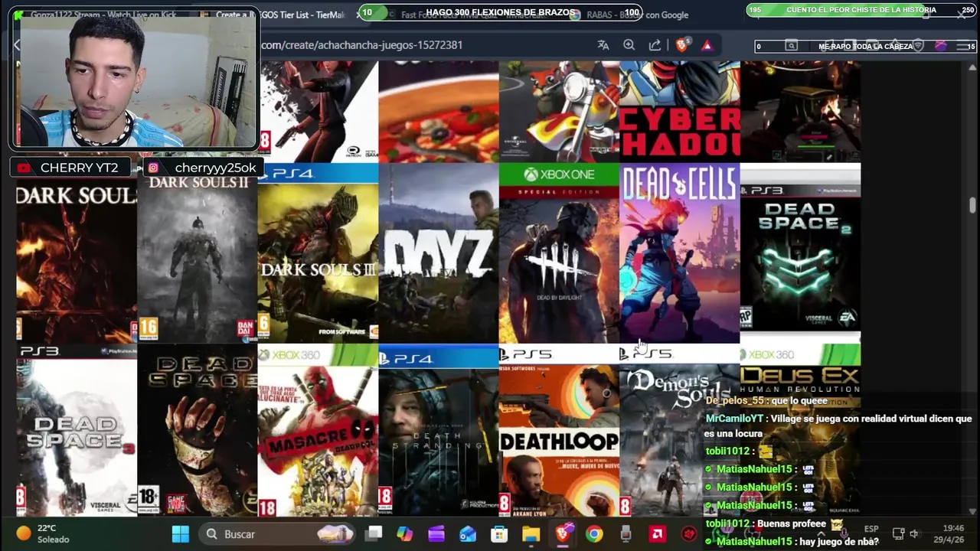The height and width of the screenshot is (551, 980).
Task: Launch Copilot from the taskbar
Action: tap(405, 534)
